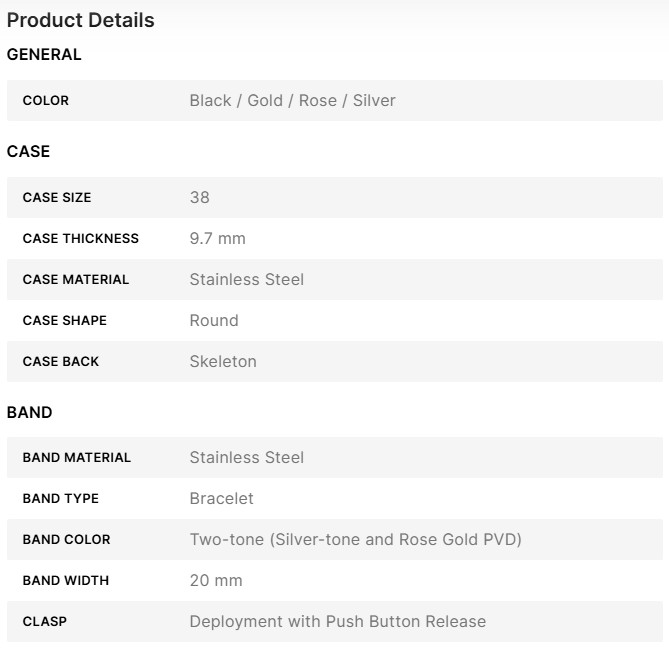
Task: Click the case size value 38
Action: coord(200,198)
